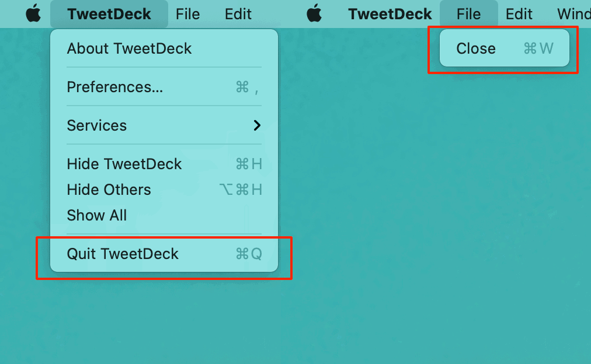Choose Close in the File menu

476,48
